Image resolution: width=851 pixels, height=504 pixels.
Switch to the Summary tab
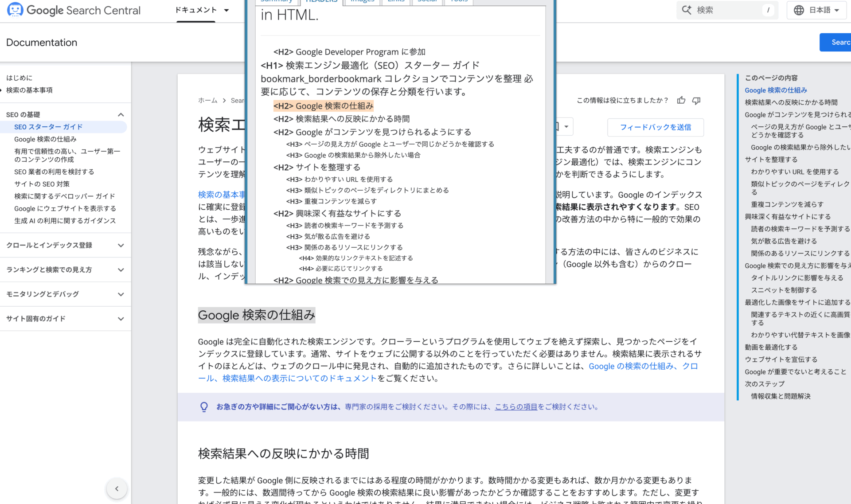[277, 1]
